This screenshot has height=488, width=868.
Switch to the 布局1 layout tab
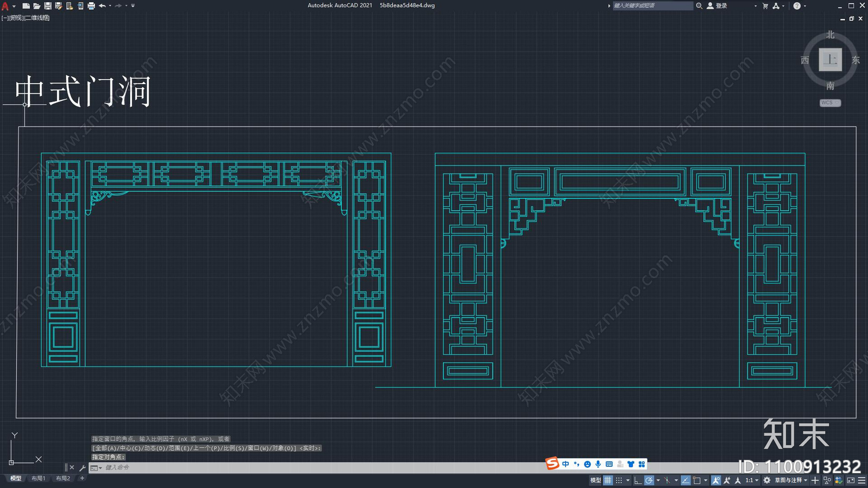[39, 478]
